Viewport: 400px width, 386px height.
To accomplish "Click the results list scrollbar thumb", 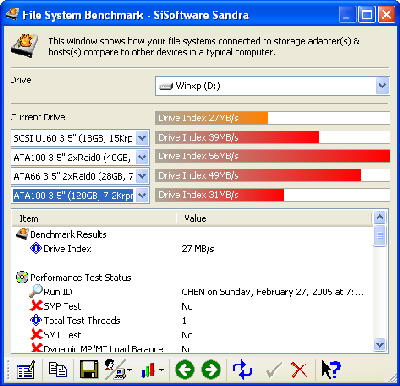I will point(380,236).
